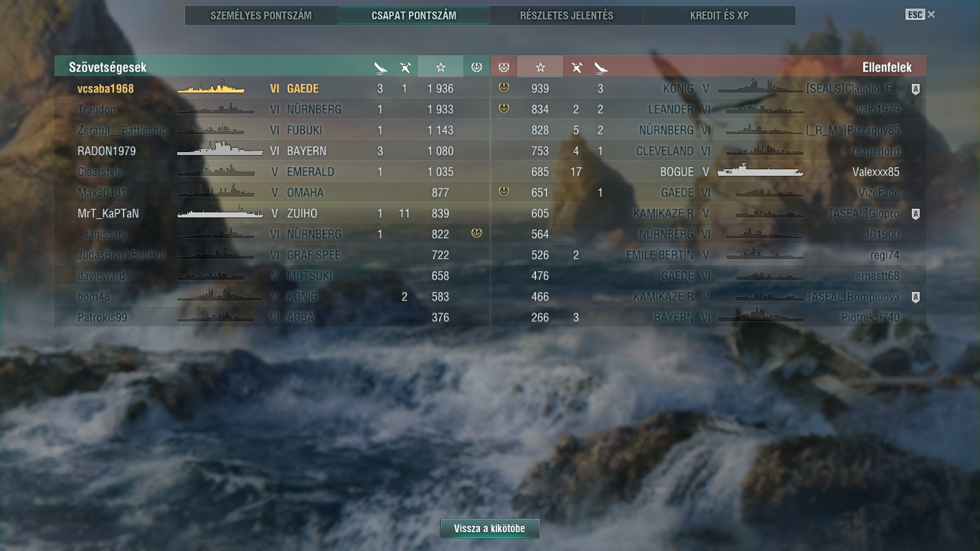This screenshot has width=980, height=551.
Task: Select MrT_KaPTaN Zuiho carrier row
Action: [x=272, y=213]
